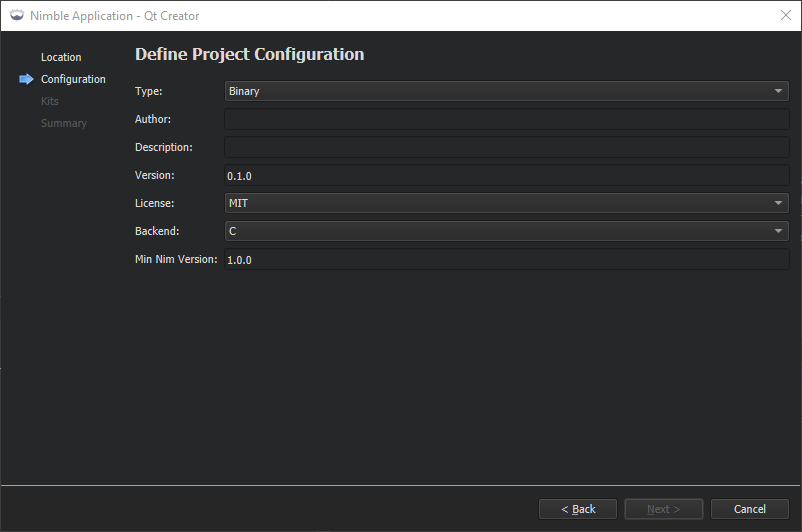Click the Backend combo box arrow
This screenshot has width=802, height=532.
(779, 231)
